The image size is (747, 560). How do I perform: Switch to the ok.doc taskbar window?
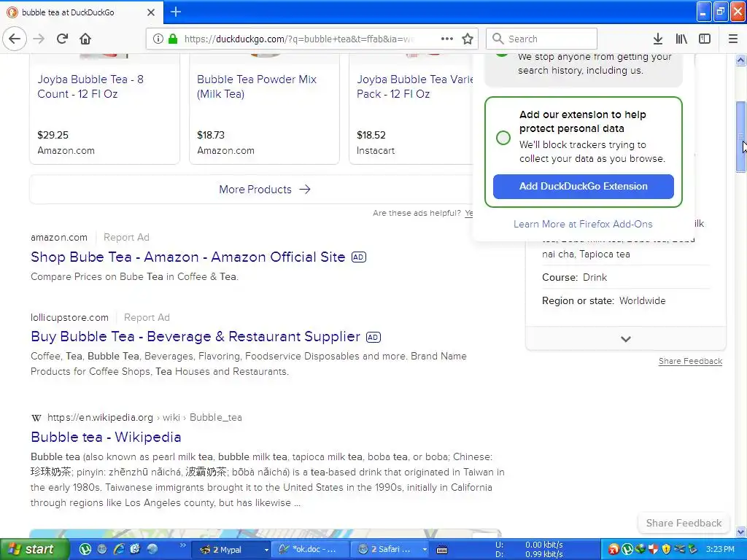(311, 550)
